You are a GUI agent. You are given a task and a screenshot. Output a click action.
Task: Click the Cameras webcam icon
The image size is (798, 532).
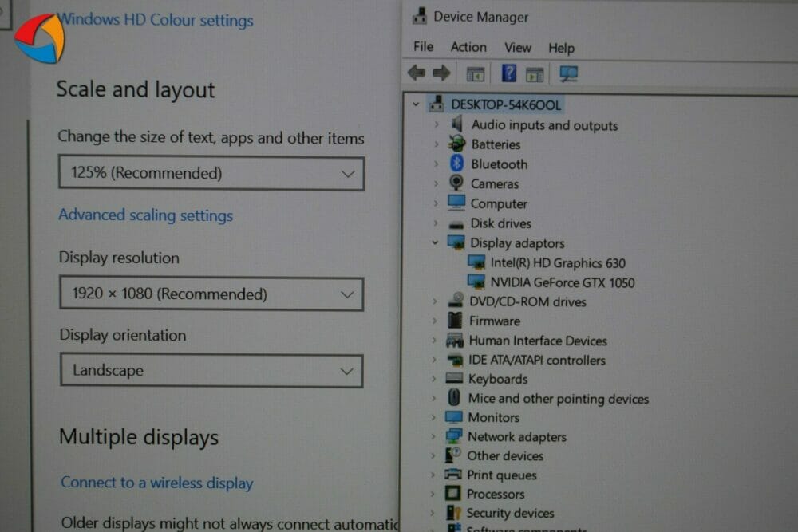[x=456, y=183]
